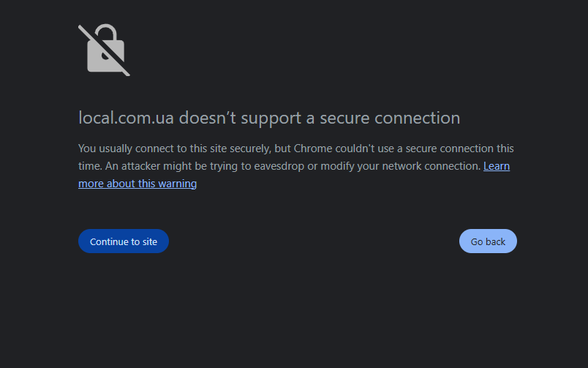Click the word 'eavesdrop' in the warning
Viewport: 588px width, 368px height.
pos(279,166)
